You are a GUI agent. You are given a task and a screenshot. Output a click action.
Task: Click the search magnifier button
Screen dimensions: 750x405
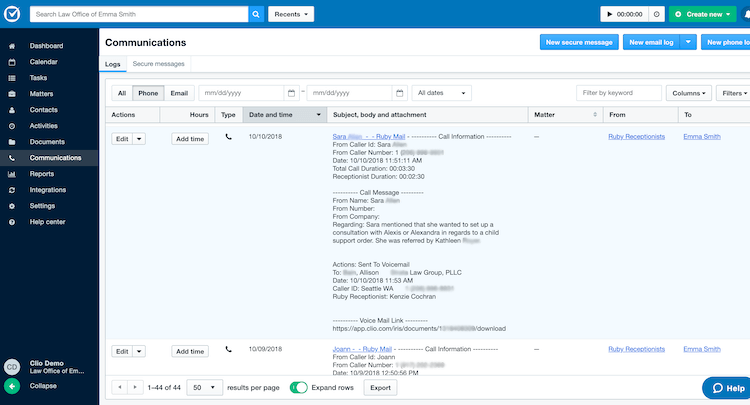click(x=256, y=14)
